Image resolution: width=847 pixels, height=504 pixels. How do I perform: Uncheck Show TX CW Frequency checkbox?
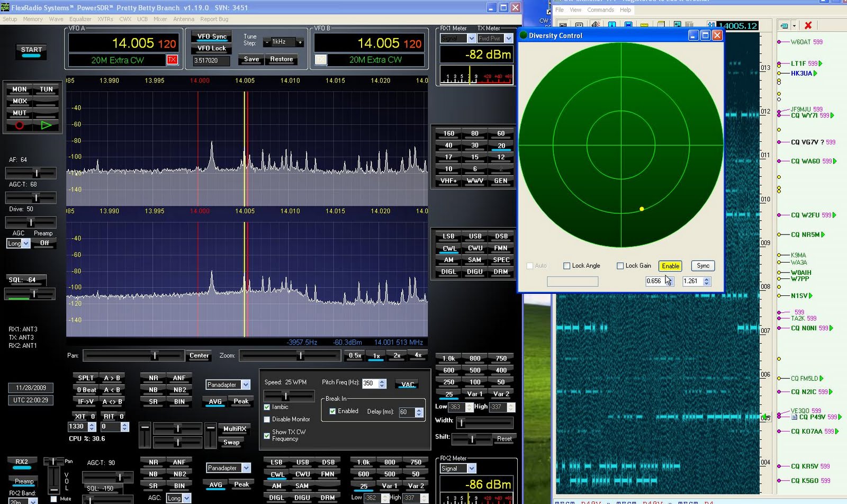point(267,436)
